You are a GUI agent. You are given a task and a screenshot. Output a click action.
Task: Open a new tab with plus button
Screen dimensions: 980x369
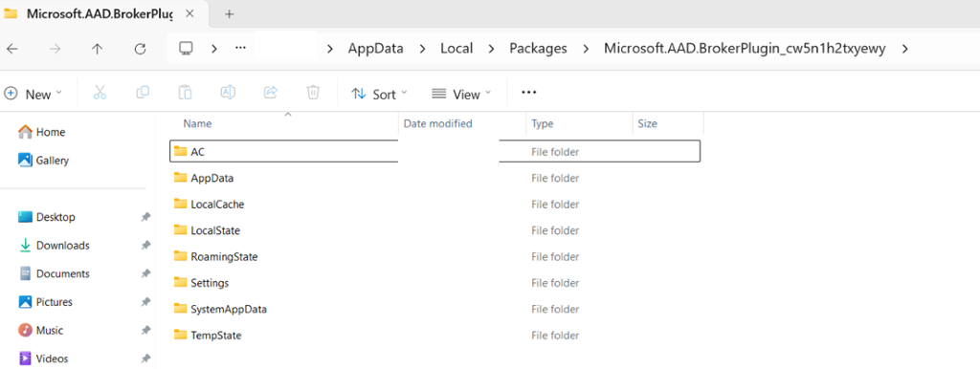pyautogui.click(x=229, y=13)
